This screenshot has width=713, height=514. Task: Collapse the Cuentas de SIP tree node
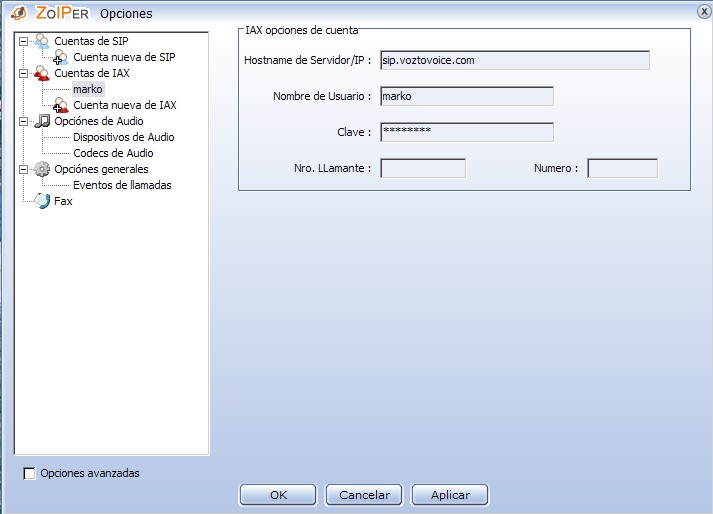pyautogui.click(x=24, y=41)
